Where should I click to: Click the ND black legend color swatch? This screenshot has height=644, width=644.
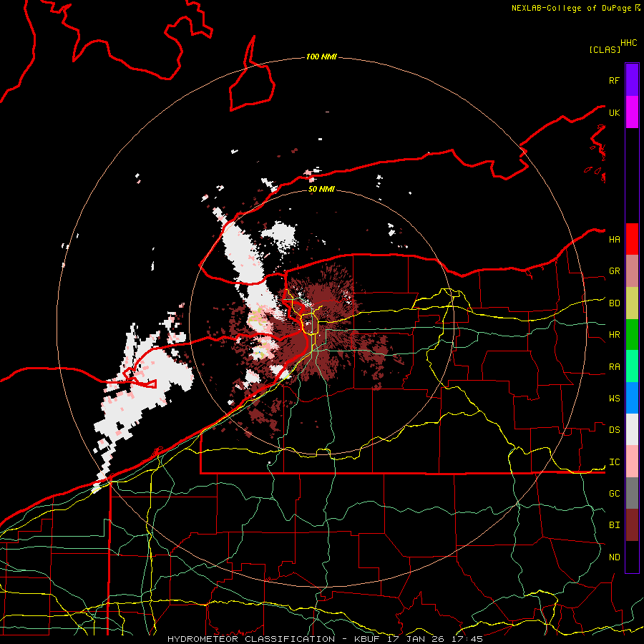(x=632, y=557)
